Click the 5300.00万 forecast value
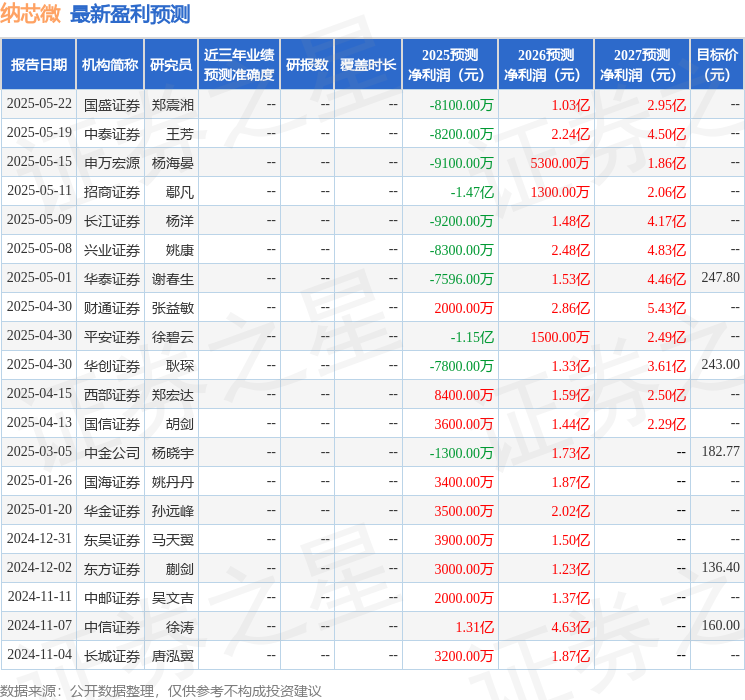The image size is (745, 700). pyautogui.click(x=560, y=163)
